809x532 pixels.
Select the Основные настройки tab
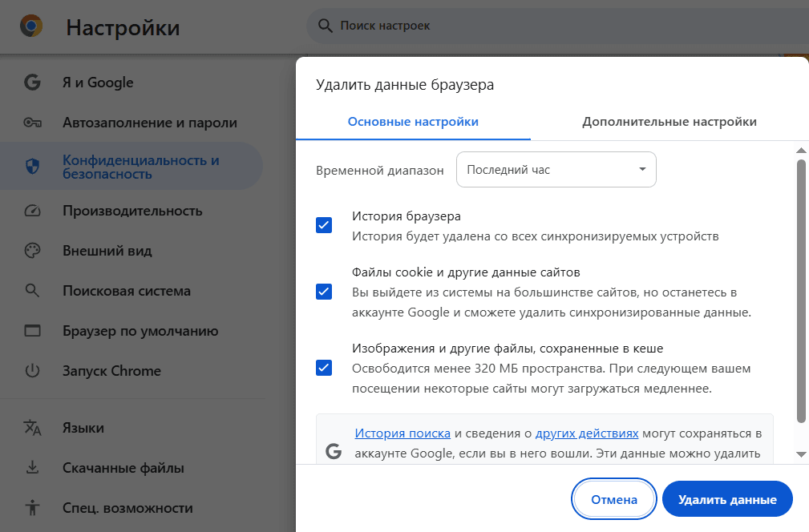tap(413, 122)
